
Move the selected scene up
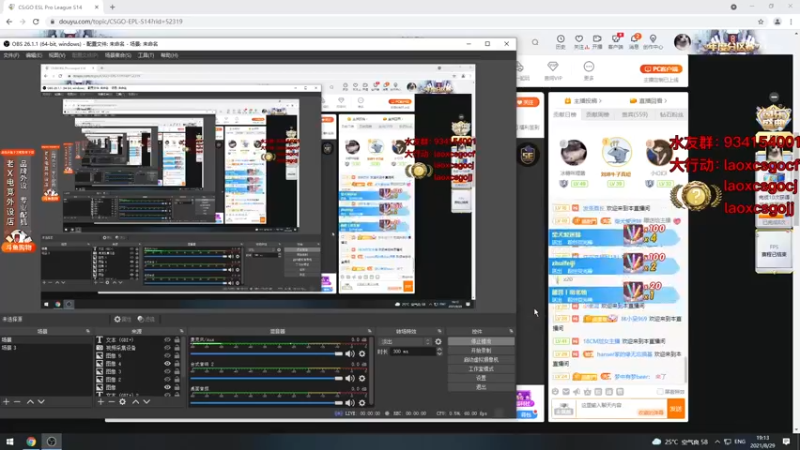[x=30, y=402]
